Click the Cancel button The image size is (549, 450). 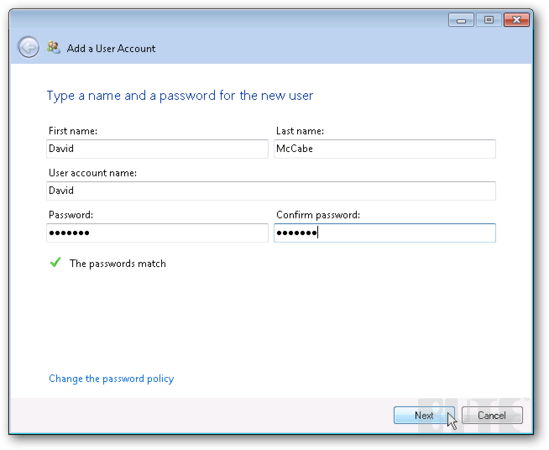[x=492, y=415]
